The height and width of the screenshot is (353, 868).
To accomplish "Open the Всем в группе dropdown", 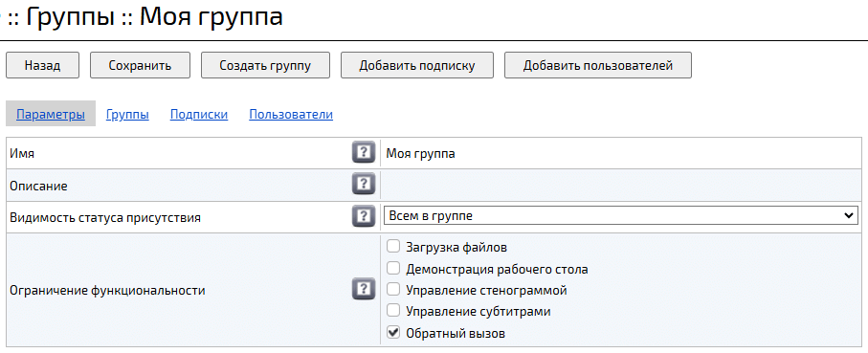I will pos(620,216).
